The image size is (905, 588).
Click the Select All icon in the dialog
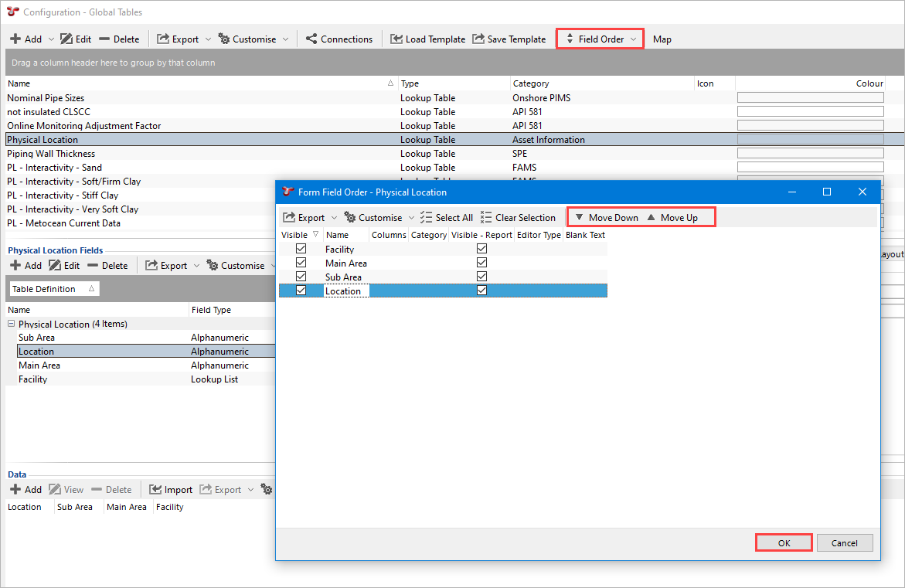(x=426, y=217)
